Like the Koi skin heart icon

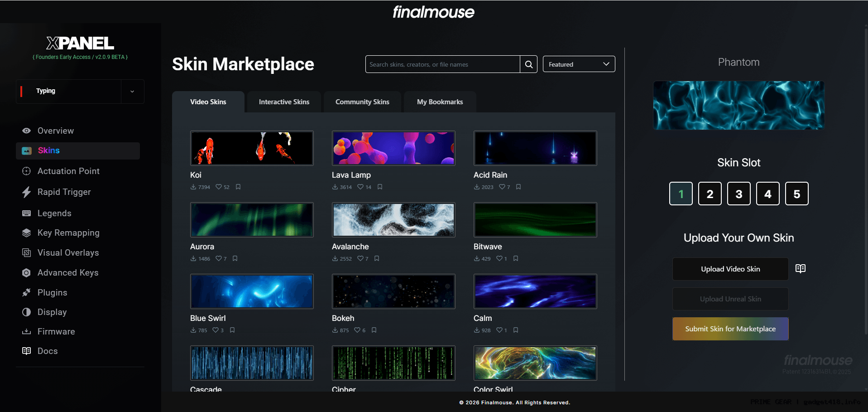(219, 187)
